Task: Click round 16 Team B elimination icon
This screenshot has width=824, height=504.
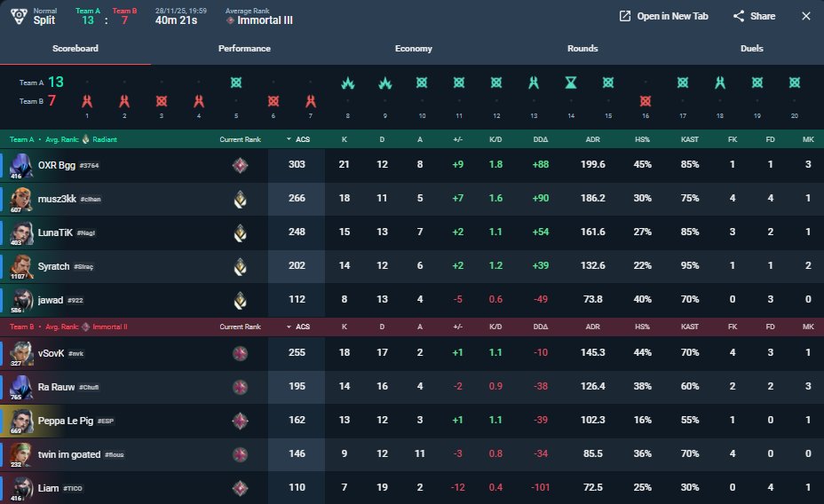Action: pos(646,101)
